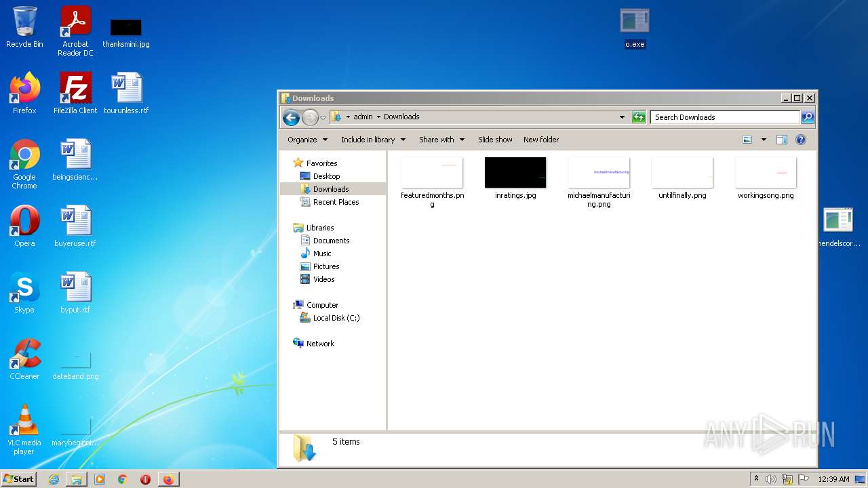Open Documents library

click(331, 241)
